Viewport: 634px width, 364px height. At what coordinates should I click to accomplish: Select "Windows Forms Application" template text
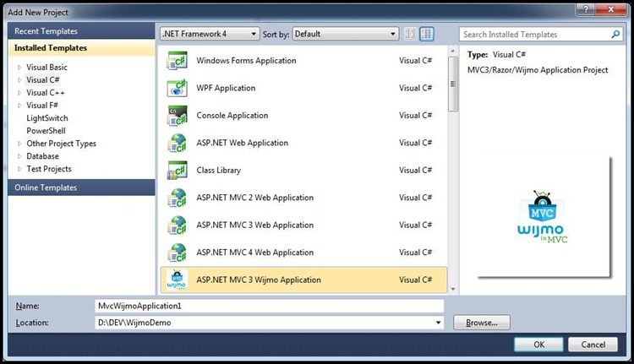pyautogui.click(x=246, y=61)
